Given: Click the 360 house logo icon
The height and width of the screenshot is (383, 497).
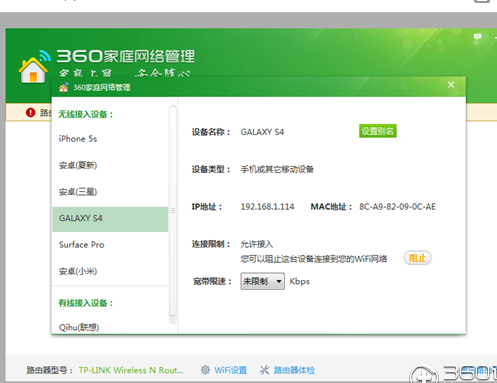Looking at the screenshot, I should click(x=34, y=67).
